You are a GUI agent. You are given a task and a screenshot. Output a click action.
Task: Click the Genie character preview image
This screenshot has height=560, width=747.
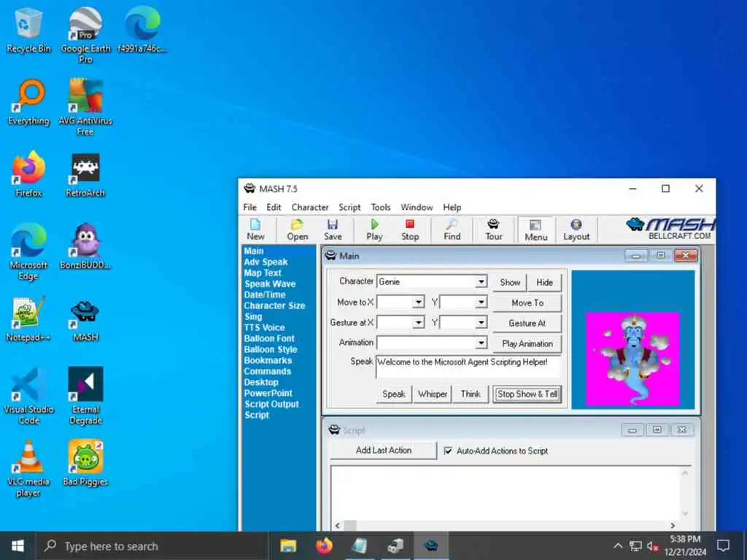pos(632,359)
